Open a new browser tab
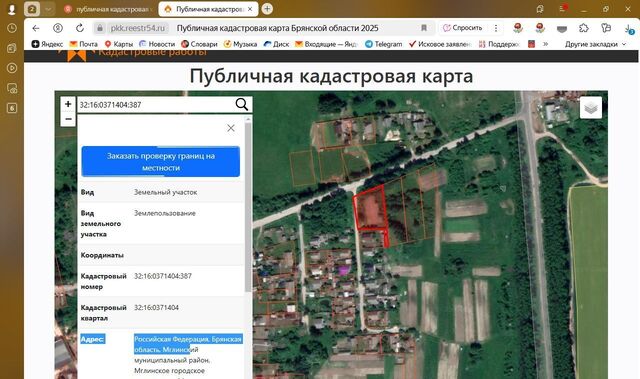640x379 pixels. [x=267, y=9]
